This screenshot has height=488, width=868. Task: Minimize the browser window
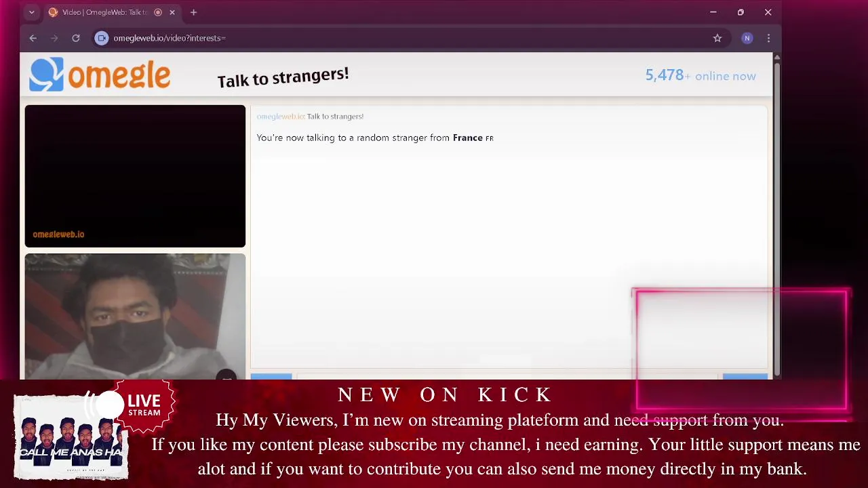[x=713, y=12]
